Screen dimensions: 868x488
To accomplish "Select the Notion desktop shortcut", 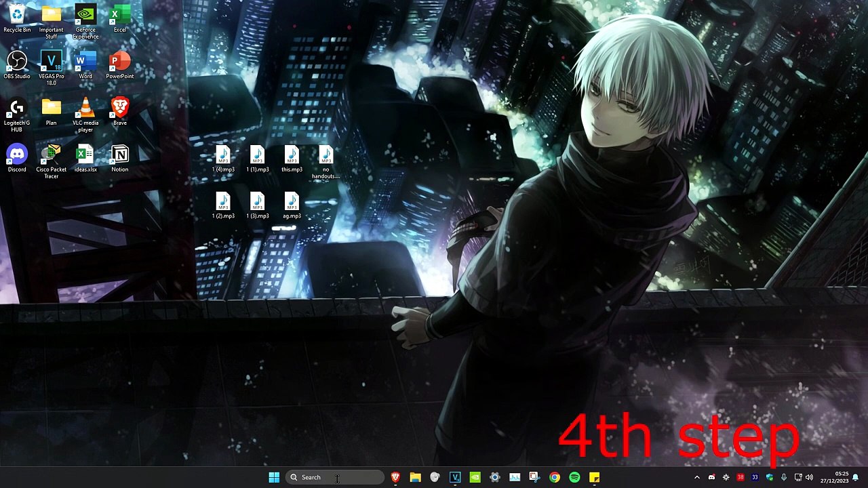I will click(120, 159).
